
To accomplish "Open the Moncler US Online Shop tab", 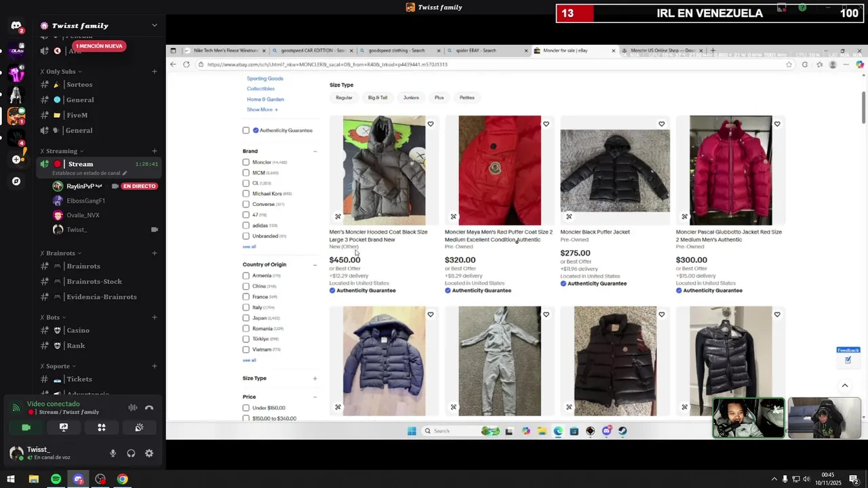I will click(x=661, y=51).
